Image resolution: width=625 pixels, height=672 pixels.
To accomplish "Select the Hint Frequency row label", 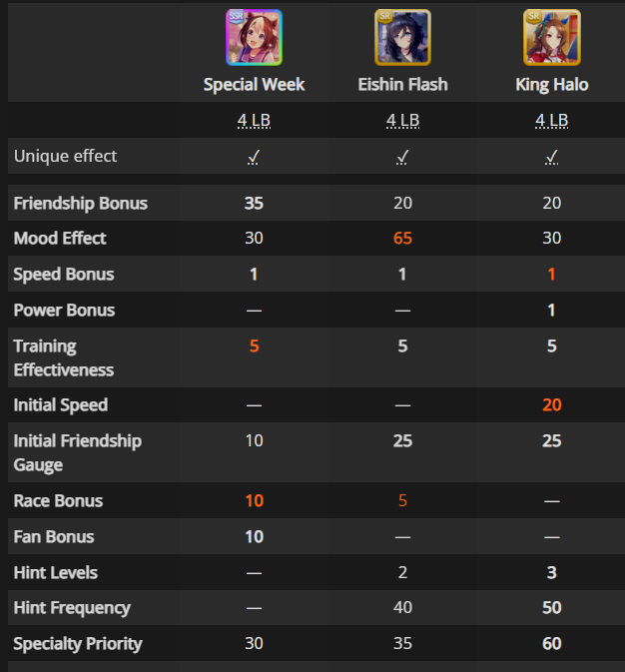I will [72, 608].
